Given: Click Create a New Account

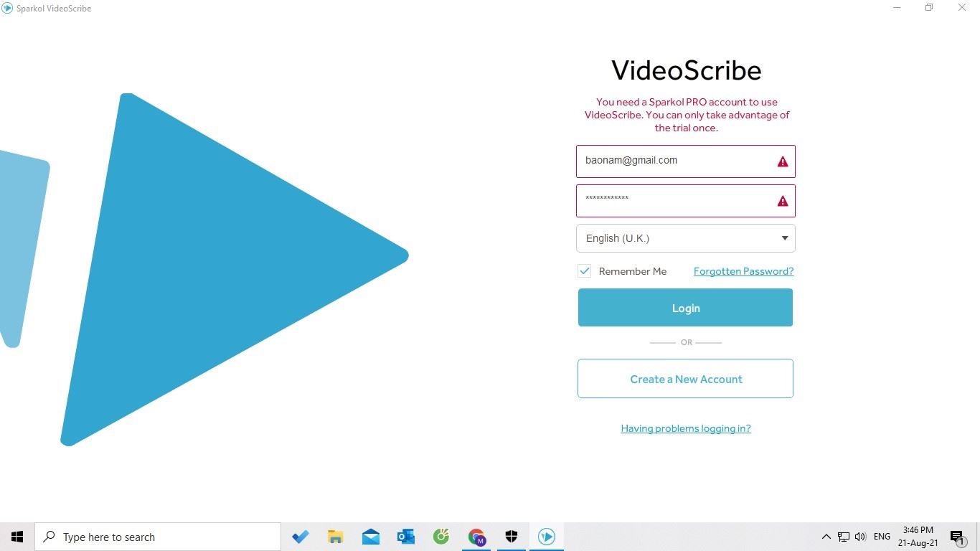Looking at the screenshot, I should pos(685,379).
